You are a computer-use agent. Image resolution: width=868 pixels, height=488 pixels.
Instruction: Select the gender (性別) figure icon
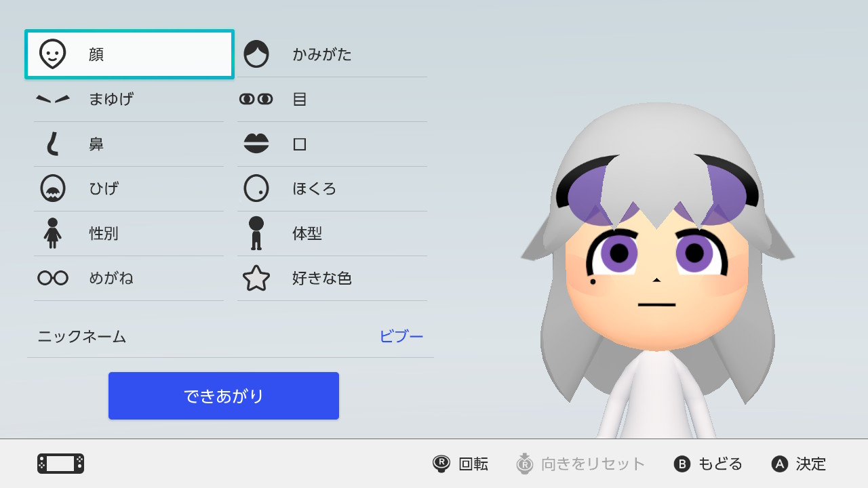(53, 233)
